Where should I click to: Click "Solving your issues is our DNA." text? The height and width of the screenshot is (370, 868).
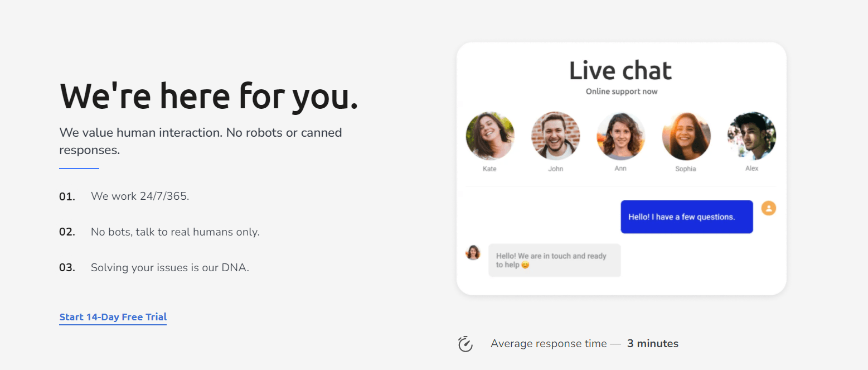[170, 267]
